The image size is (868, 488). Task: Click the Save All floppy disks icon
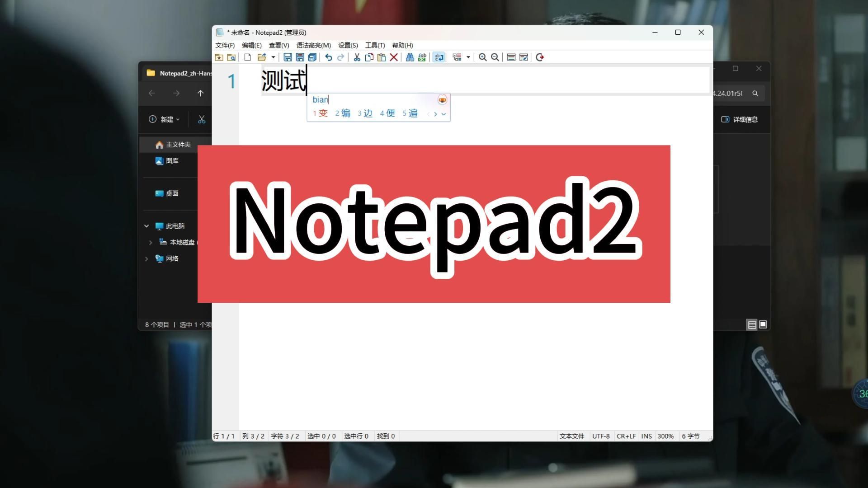(312, 57)
